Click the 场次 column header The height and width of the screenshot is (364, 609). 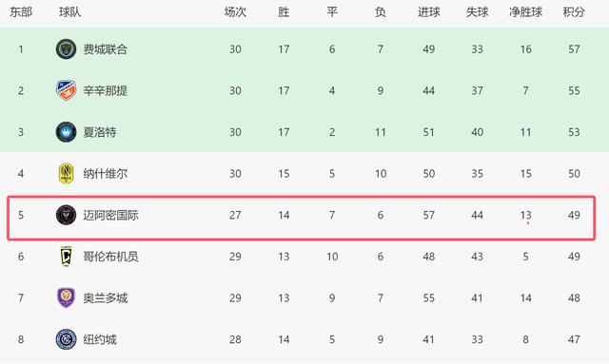point(235,12)
